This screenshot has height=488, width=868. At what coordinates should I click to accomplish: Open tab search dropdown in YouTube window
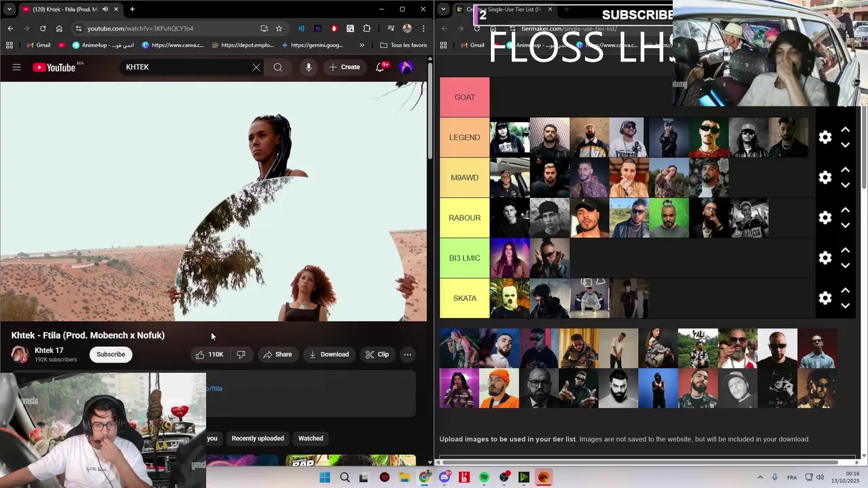pyautogui.click(x=9, y=9)
